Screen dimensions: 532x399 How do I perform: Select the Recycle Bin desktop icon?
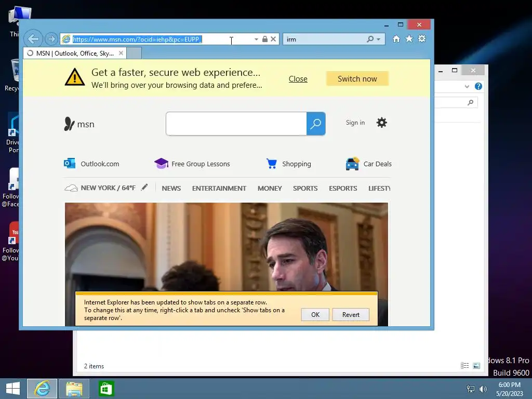(x=11, y=75)
